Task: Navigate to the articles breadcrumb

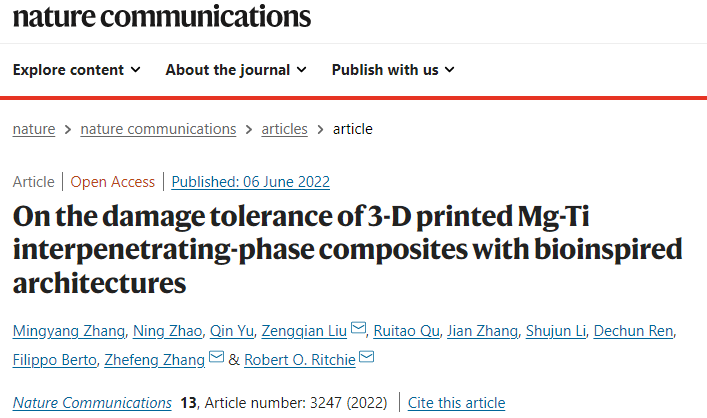Action: coord(284,129)
